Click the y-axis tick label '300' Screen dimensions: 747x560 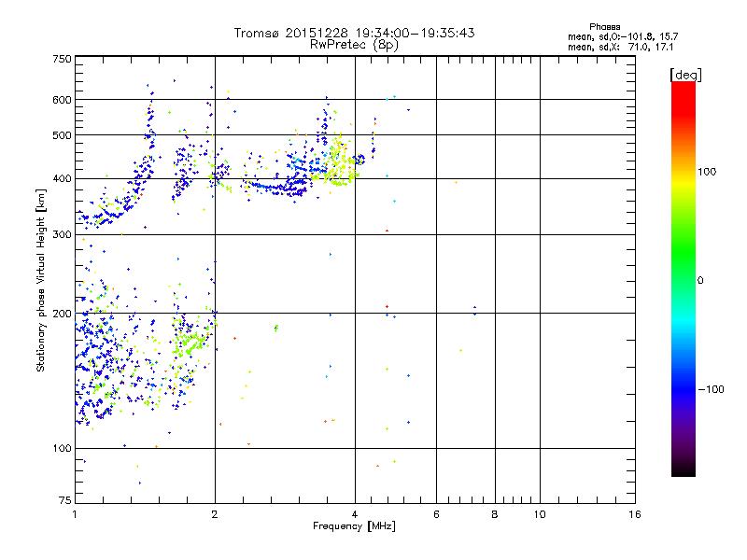pyautogui.click(x=62, y=235)
